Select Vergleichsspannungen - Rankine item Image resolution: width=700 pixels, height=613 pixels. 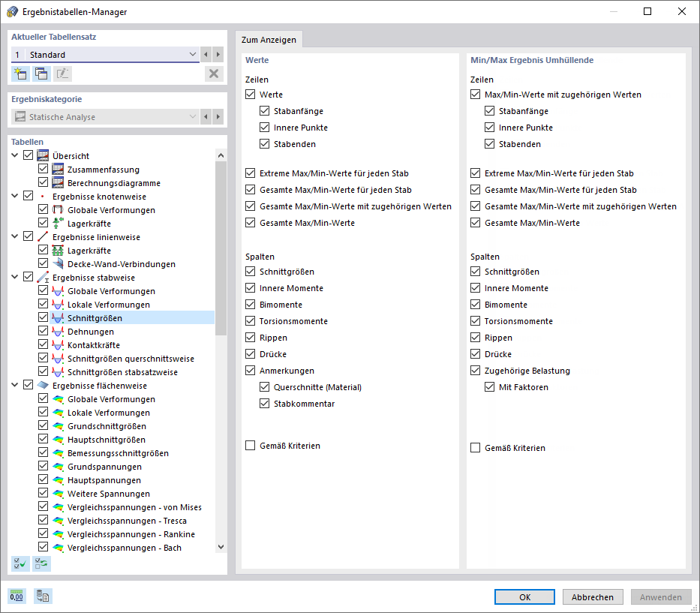pyautogui.click(x=131, y=534)
